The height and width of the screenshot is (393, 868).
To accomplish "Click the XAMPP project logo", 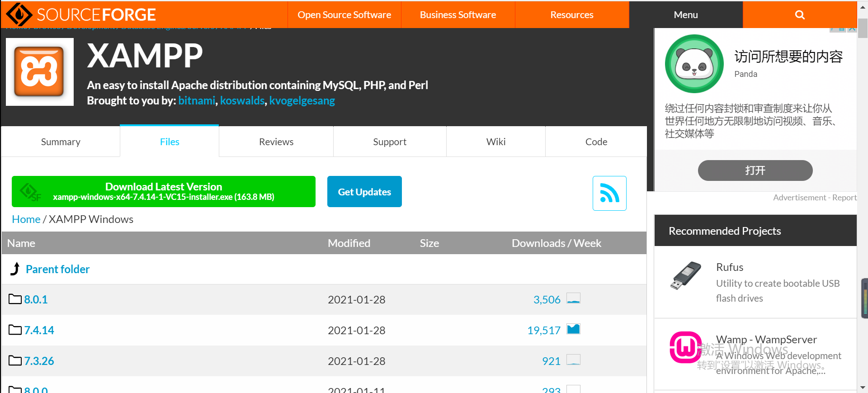I will (x=40, y=72).
